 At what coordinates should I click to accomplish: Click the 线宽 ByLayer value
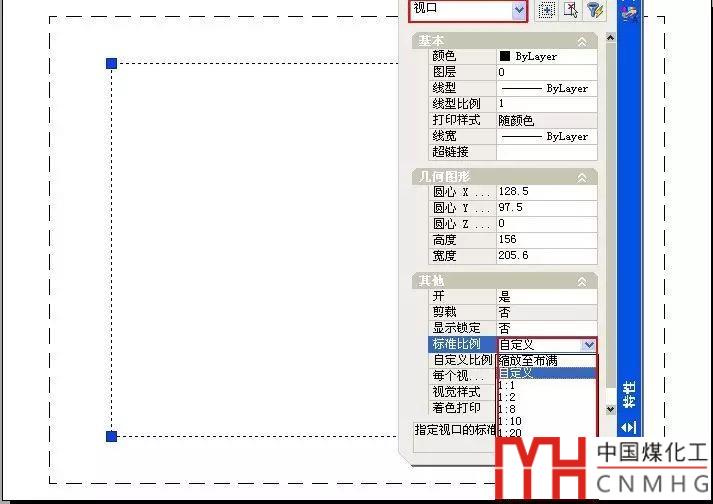[547, 136]
